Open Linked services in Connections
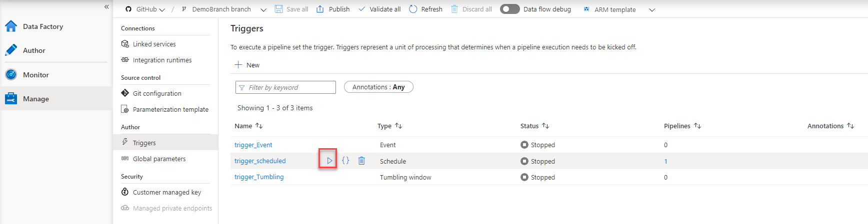This screenshot has width=868, height=224. pos(154,44)
